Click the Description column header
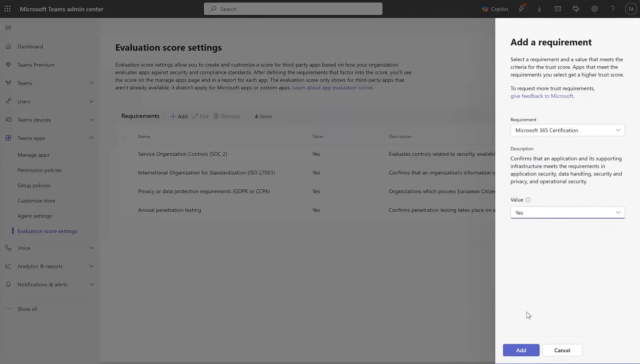This screenshot has height=364, width=640. (400, 136)
